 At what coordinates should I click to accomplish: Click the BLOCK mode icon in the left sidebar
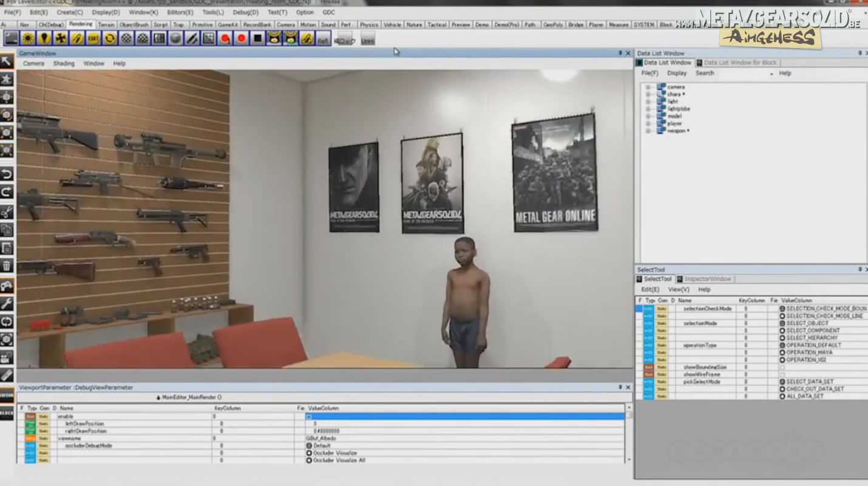(7, 413)
